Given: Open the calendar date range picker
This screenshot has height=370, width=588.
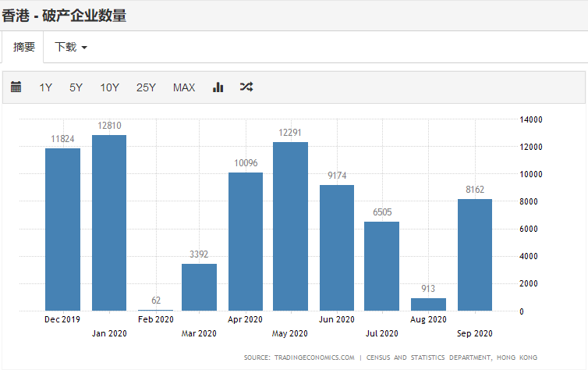Looking at the screenshot, I should (16, 87).
